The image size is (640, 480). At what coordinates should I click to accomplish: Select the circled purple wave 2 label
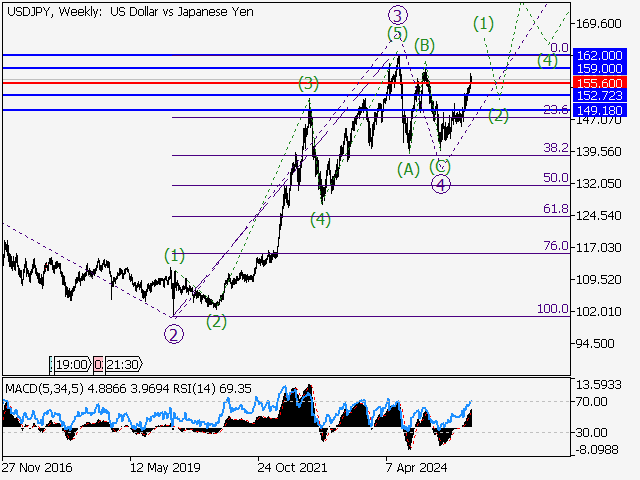(174, 334)
